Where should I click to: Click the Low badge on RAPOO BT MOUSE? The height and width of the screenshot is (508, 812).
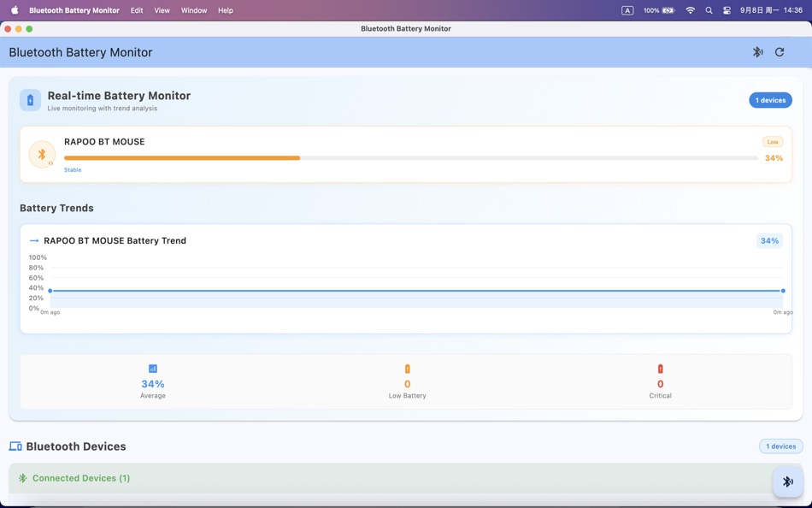click(x=772, y=141)
